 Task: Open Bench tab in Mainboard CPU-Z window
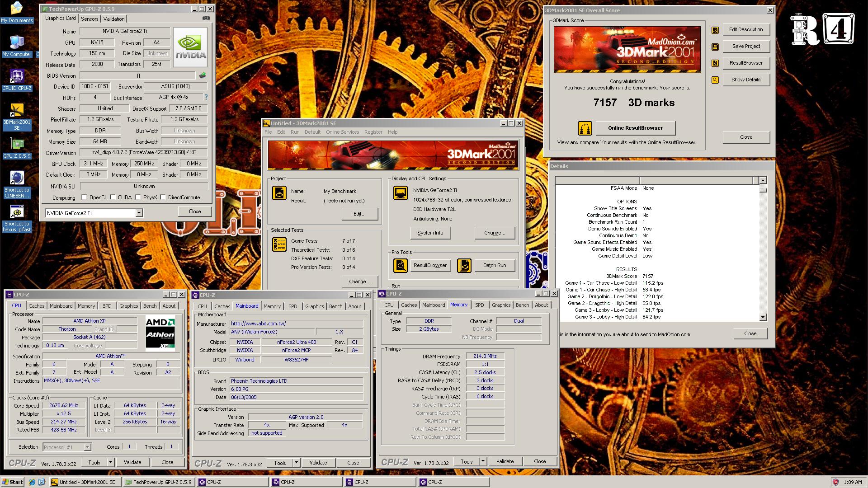[x=335, y=306]
